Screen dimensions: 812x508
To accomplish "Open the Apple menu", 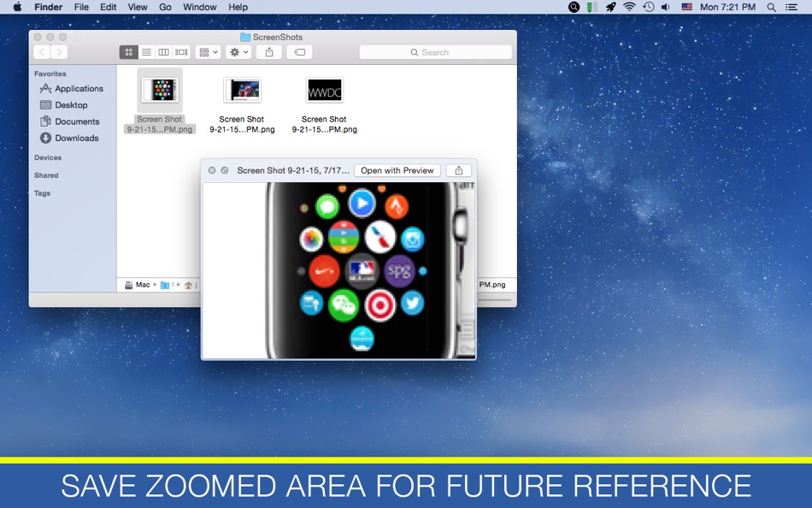I will 17,7.
